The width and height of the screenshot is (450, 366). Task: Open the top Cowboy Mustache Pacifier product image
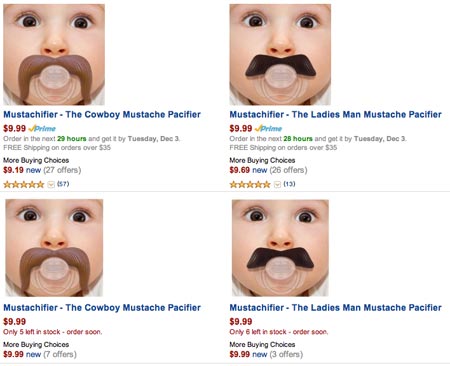click(54, 54)
